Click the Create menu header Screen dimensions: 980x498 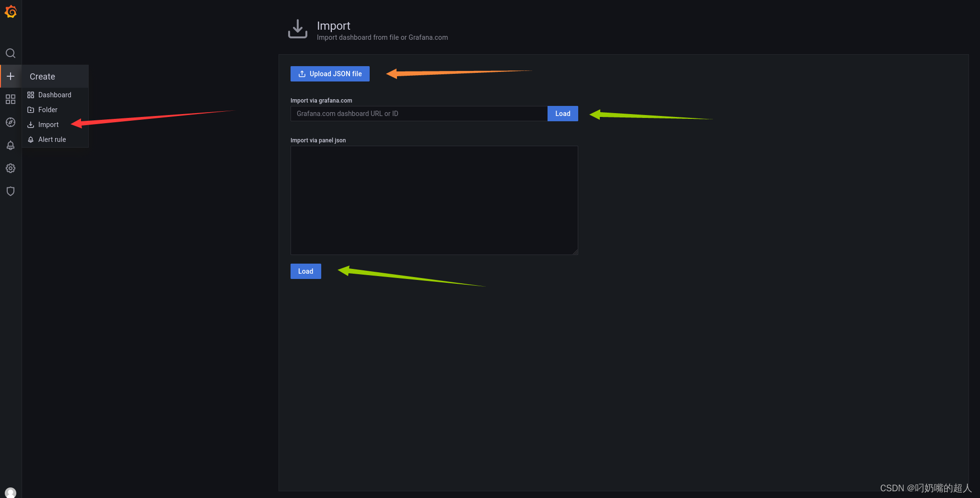pyautogui.click(x=55, y=77)
